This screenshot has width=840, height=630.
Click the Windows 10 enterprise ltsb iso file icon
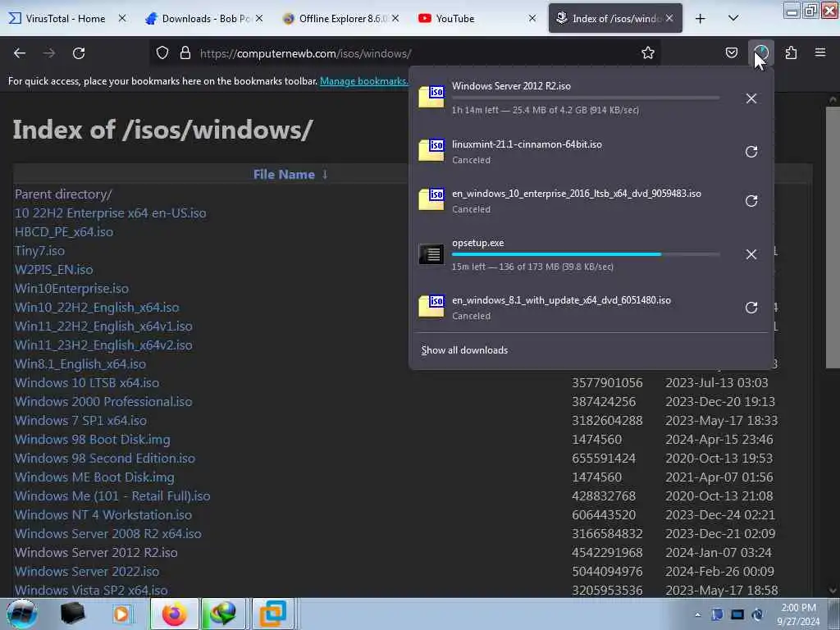point(431,200)
